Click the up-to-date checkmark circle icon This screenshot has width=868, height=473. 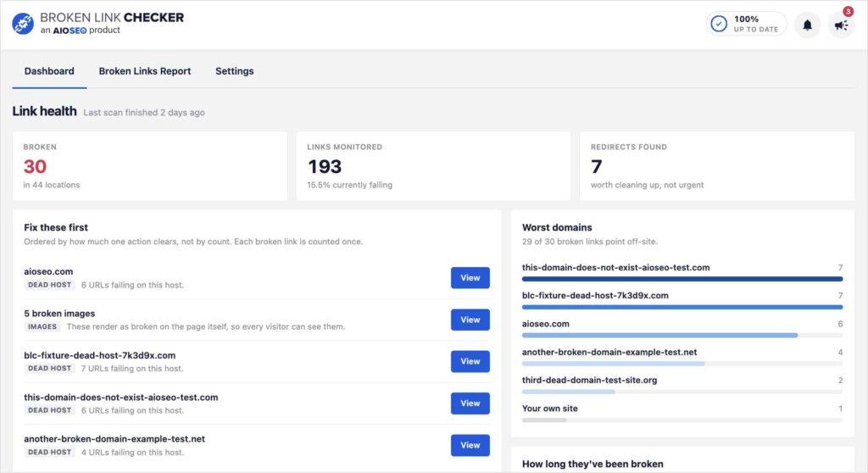[719, 24]
